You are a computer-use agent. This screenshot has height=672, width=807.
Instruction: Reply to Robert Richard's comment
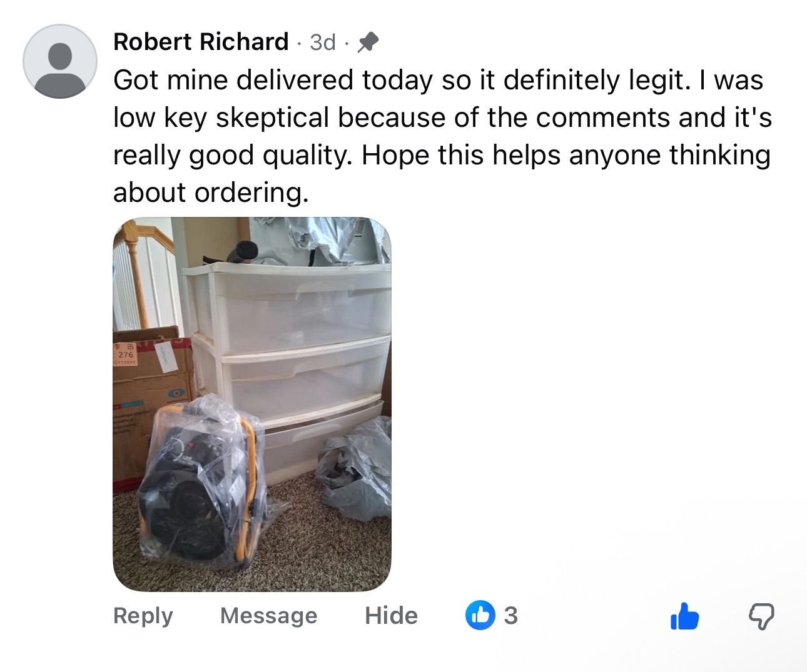coord(143,616)
